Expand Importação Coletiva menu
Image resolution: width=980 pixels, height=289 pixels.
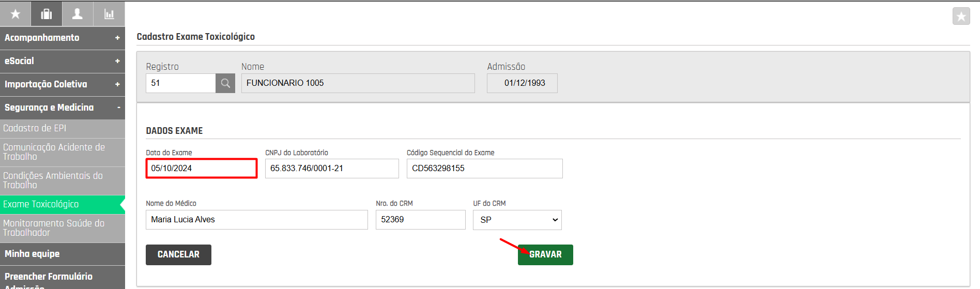click(63, 84)
